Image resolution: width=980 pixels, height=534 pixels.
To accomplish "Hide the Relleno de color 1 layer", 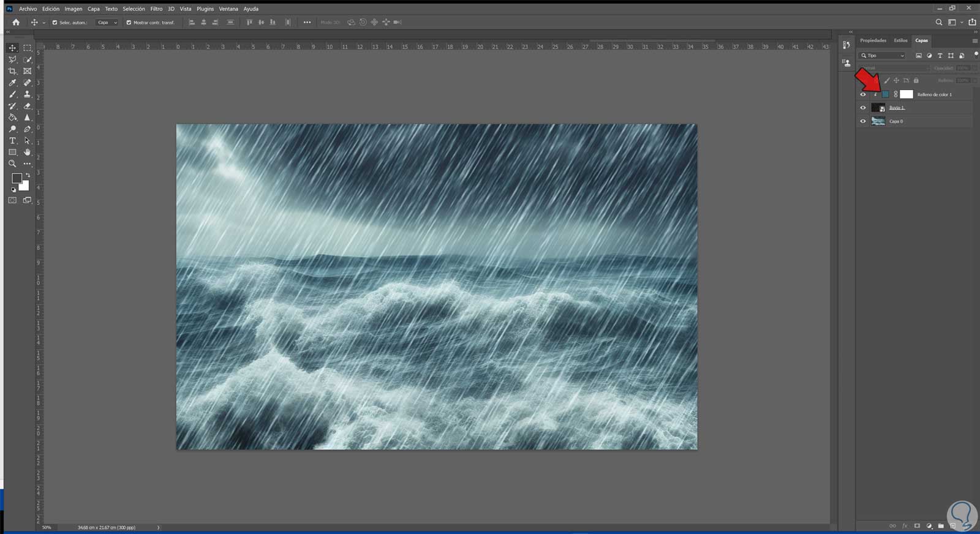I will click(x=863, y=94).
